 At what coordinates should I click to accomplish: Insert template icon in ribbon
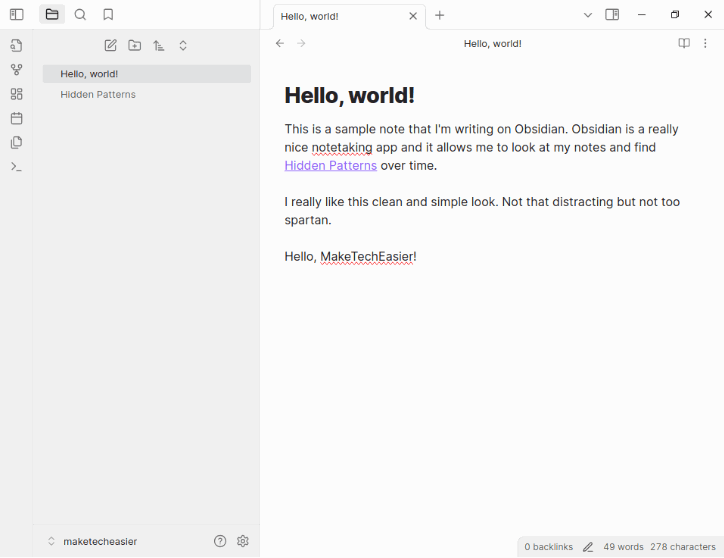[x=16, y=142]
